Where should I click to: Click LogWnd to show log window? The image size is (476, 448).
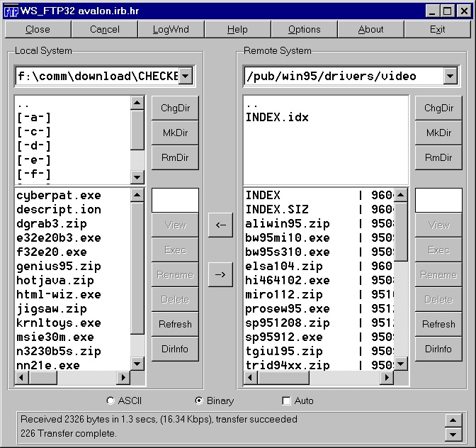pos(171,29)
